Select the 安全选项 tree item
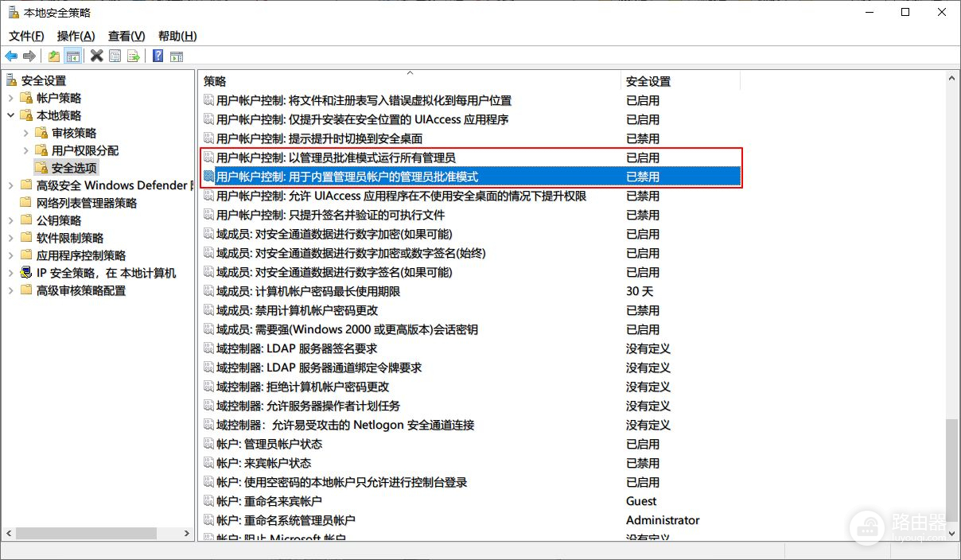This screenshot has height=560, width=961. 74,168
